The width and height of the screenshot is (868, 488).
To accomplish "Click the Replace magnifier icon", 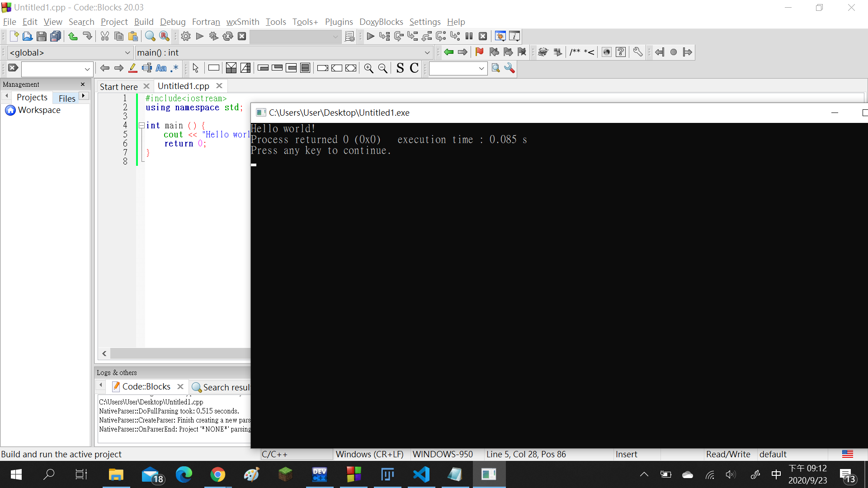I will pos(165,36).
